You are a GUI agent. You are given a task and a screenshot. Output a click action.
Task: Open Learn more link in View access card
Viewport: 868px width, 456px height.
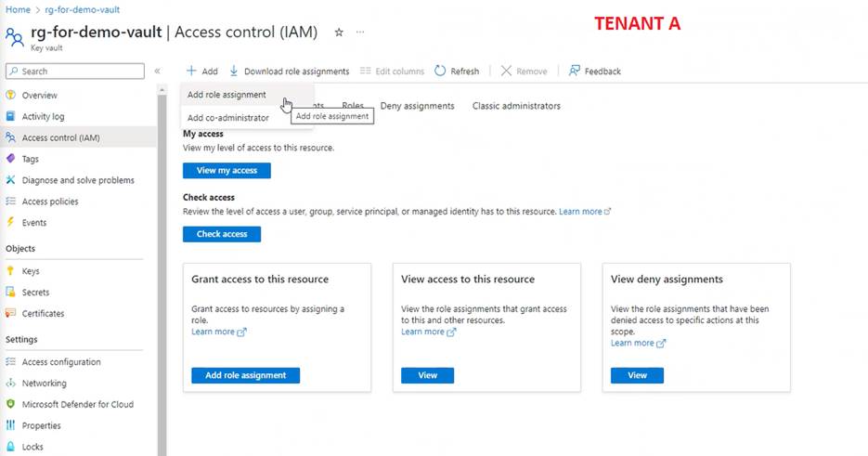(429, 332)
